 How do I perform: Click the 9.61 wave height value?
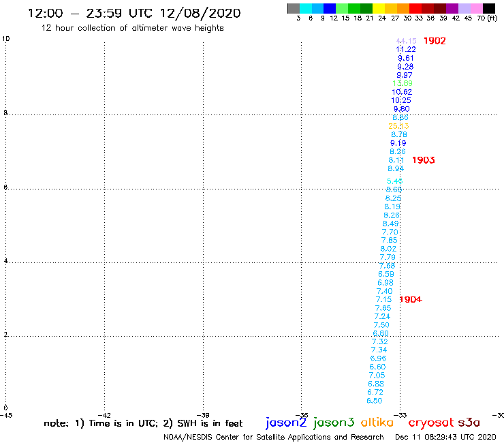tap(406, 58)
